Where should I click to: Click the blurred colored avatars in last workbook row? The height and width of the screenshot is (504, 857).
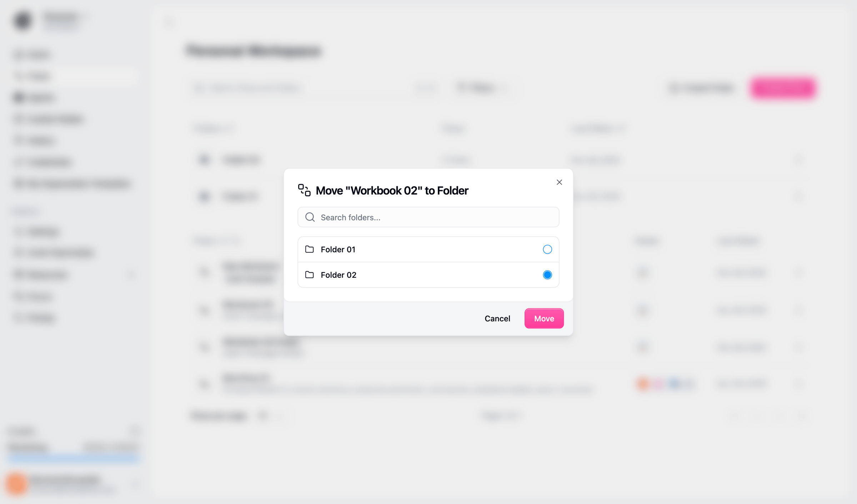coord(664,383)
